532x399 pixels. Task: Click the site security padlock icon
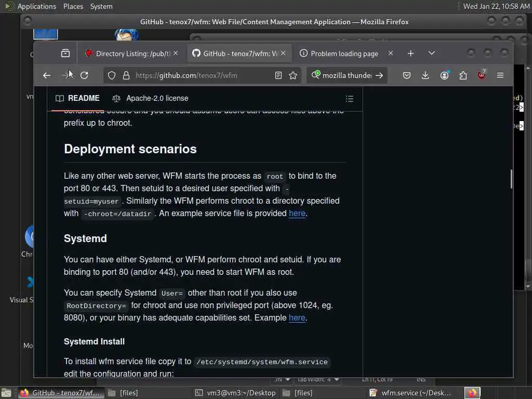(x=126, y=75)
